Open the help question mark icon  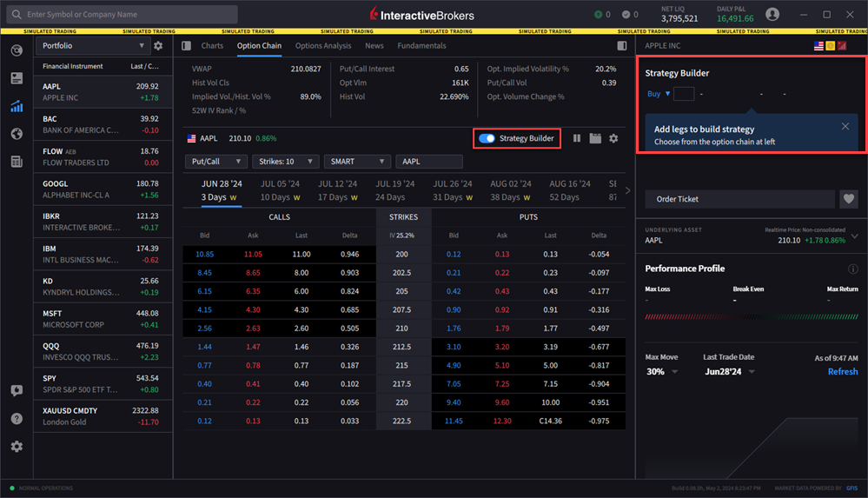[17, 418]
